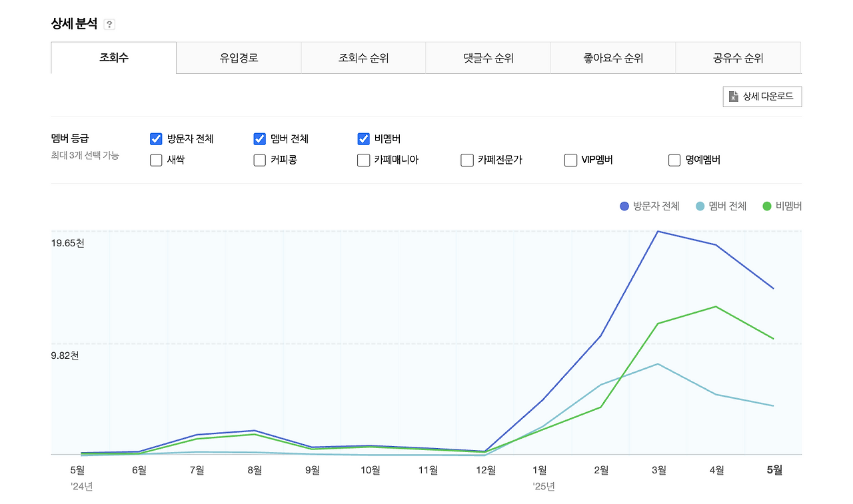Switch to the 유입경로 tab

238,58
